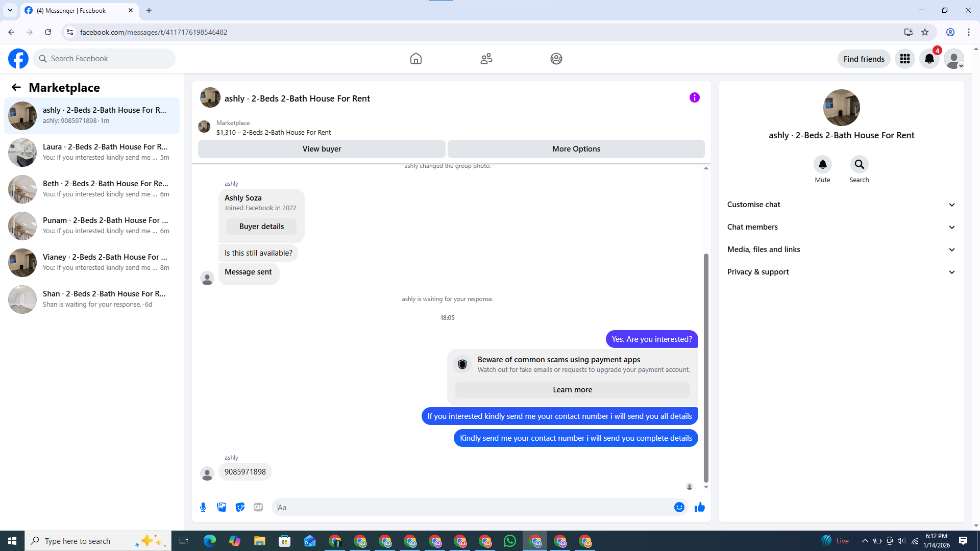Click the View buyer button
The width and height of the screenshot is (980, 551).
[322, 149]
